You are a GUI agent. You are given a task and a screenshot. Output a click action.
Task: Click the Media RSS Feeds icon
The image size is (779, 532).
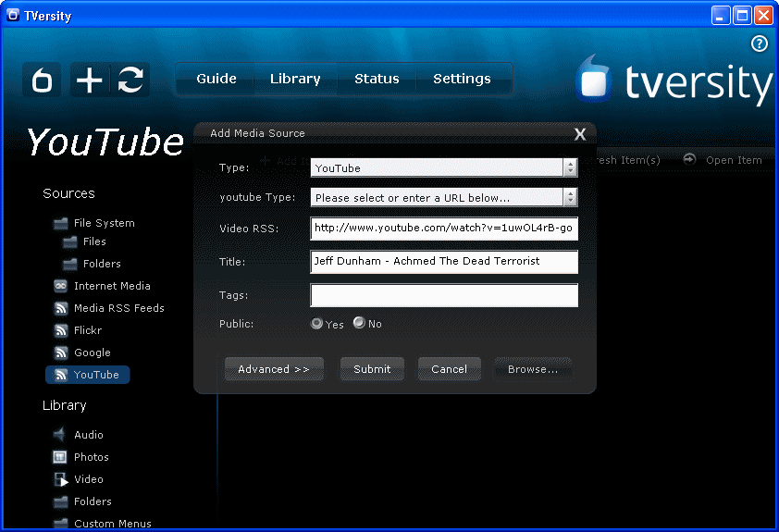click(x=61, y=308)
